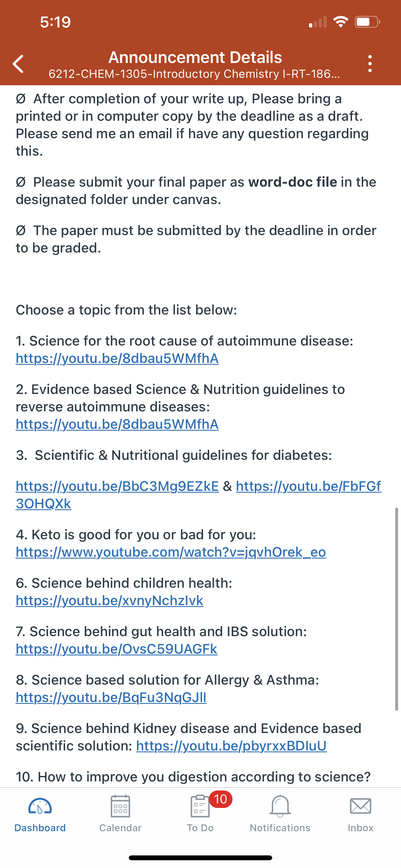Open the three-dot overflow menu

pyautogui.click(x=370, y=64)
